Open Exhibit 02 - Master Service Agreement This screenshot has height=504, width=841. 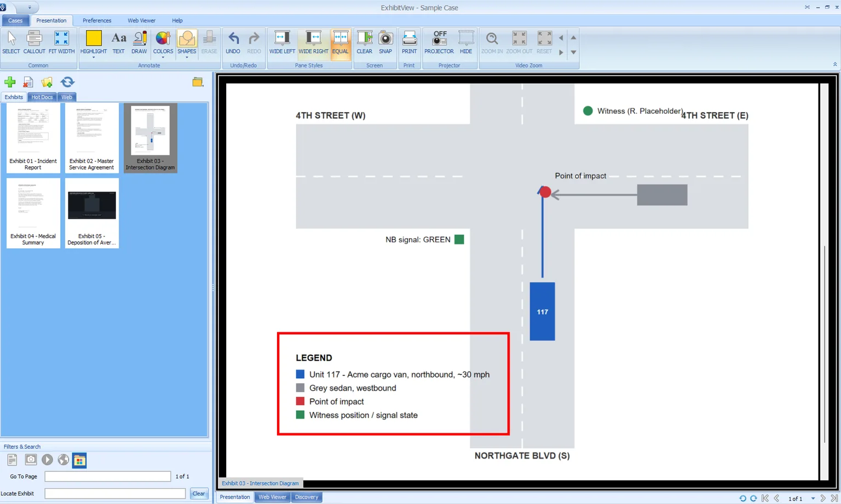click(x=91, y=138)
